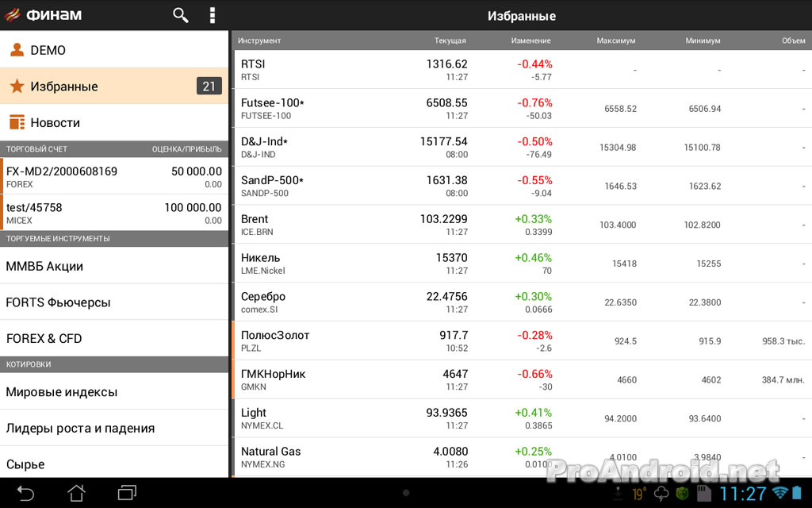Tap the battery status icon
The image size is (812, 508).
797,492
